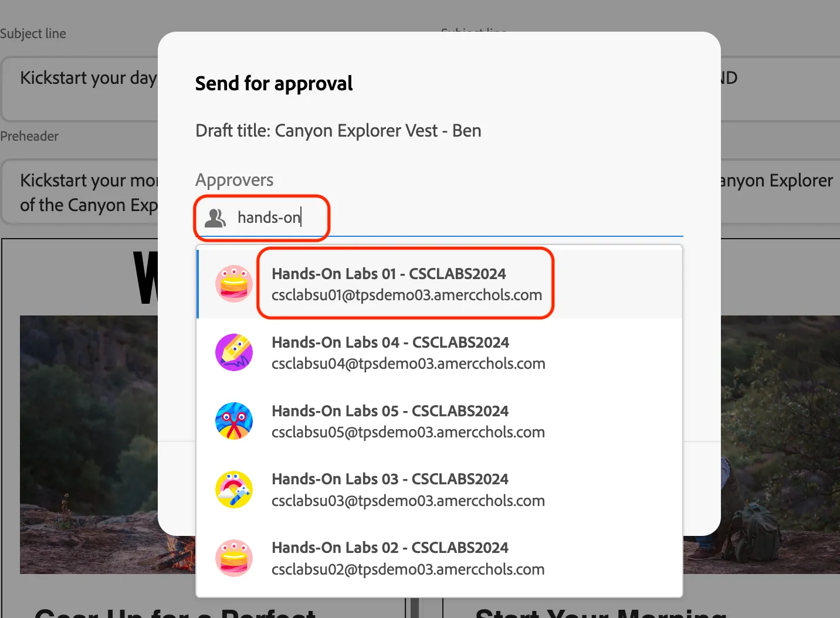Click "Draft title: Canyon Explorer Vest - Ben" text
This screenshot has width=840, height=618.
tap(338, 130)
